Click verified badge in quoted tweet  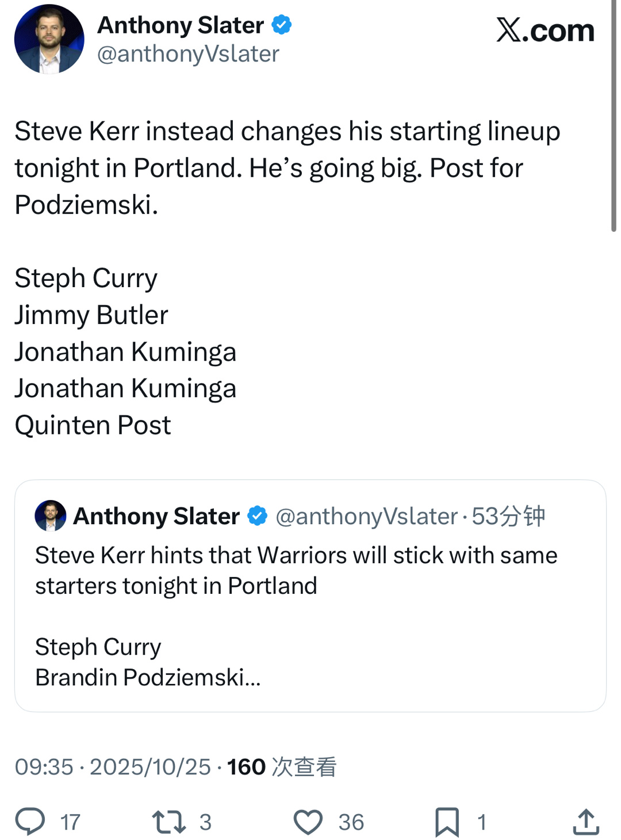pyautogui.click(x=257, y=516)
